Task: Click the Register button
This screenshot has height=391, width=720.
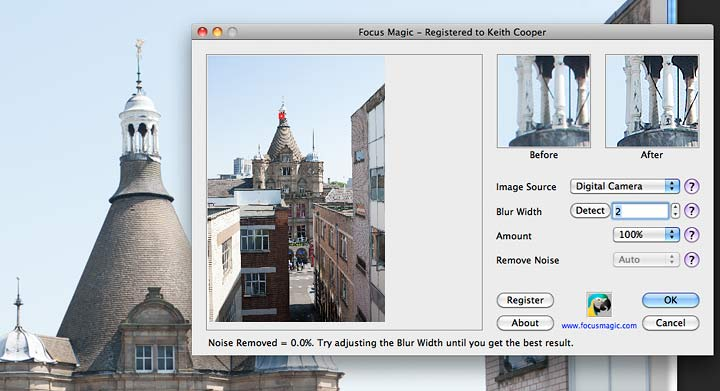Action: pos(525,300)
